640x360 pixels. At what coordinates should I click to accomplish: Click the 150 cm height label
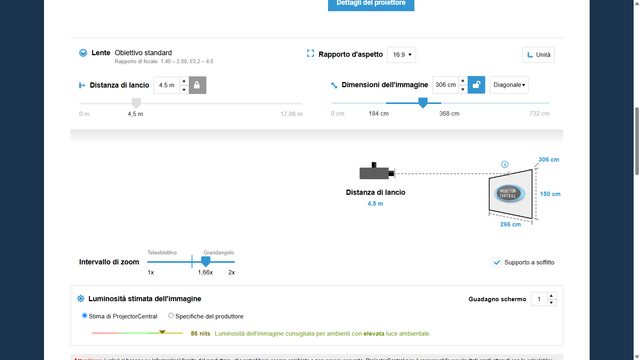point(550,194)
